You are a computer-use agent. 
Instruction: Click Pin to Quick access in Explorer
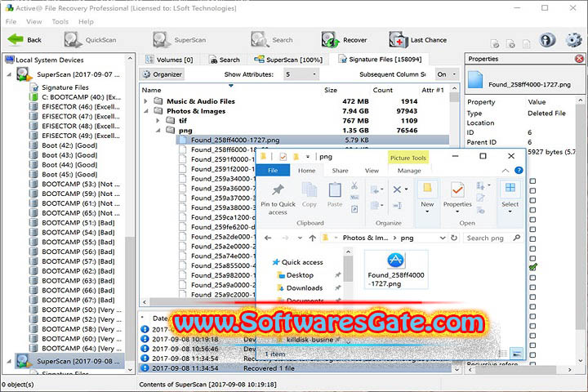tap(278, 199)
